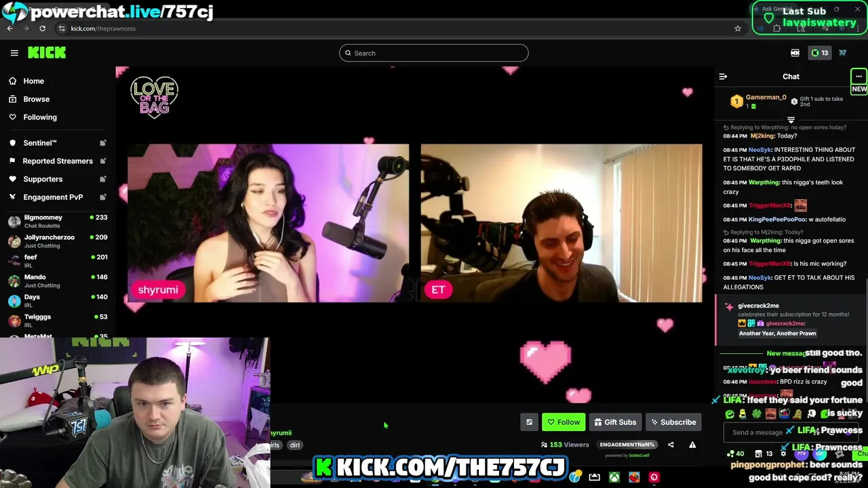Open Sentinel external link icon
This screenshot has width=868, height=488.
tap(103, 143)
